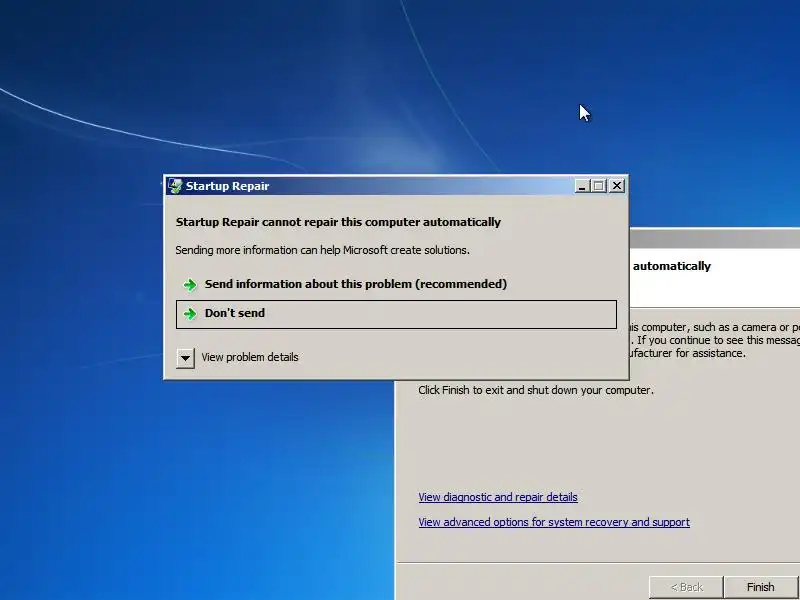
Task: Minimize the Startup Repair dialog
Action: (582, 186)
